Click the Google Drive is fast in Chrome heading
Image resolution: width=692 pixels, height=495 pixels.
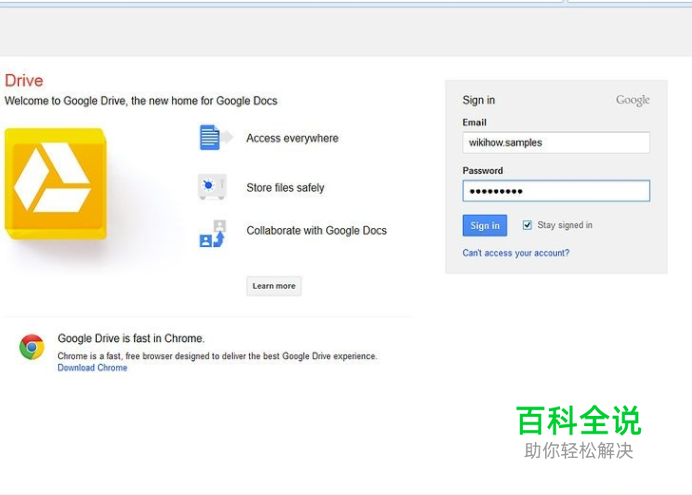(131, 338)
